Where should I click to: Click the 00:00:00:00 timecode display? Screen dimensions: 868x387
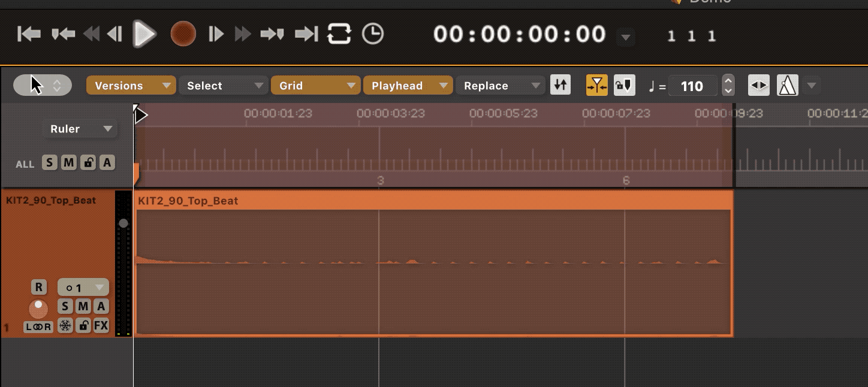point(520,34)
